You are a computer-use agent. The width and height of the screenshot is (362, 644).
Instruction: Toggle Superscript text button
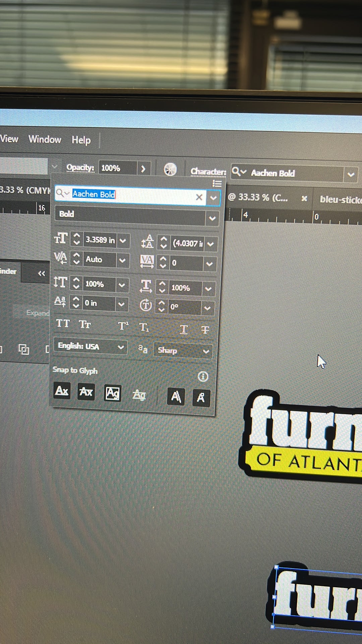(123, 326)
